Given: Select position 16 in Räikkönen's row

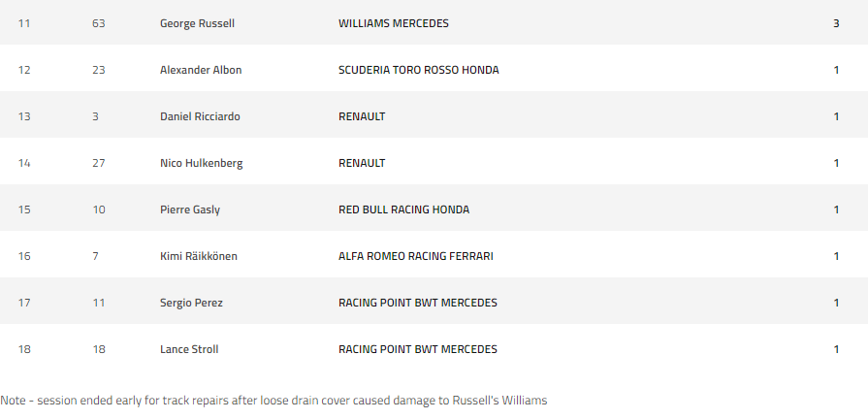Looking at the screenshot, I should tap(24, 256).
